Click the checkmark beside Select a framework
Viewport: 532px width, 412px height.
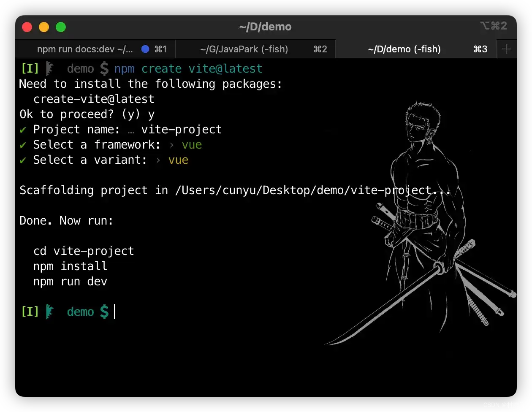click(23, 145)
